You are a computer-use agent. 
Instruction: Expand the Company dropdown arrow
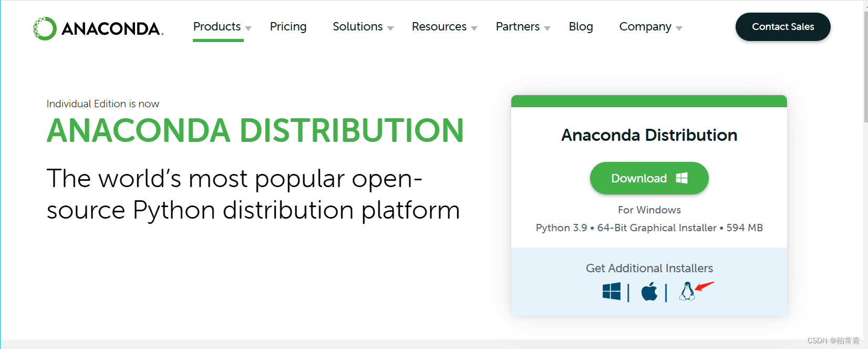(679, 28)
